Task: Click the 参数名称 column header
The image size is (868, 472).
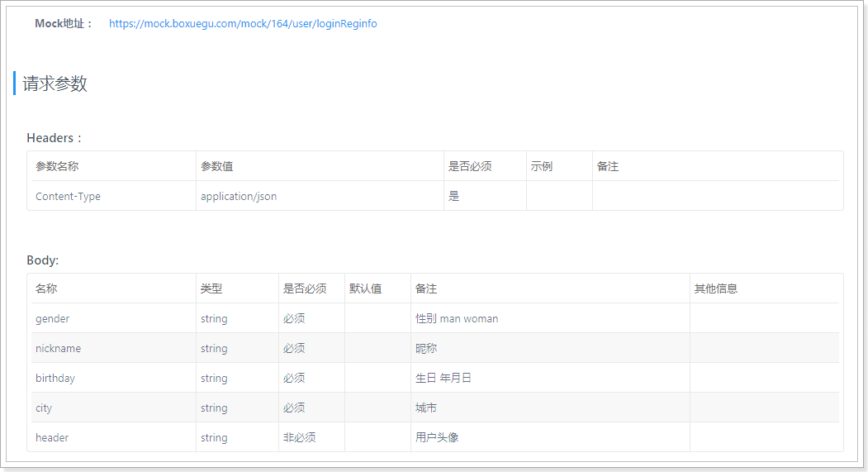Action: (x=57, y=166)
